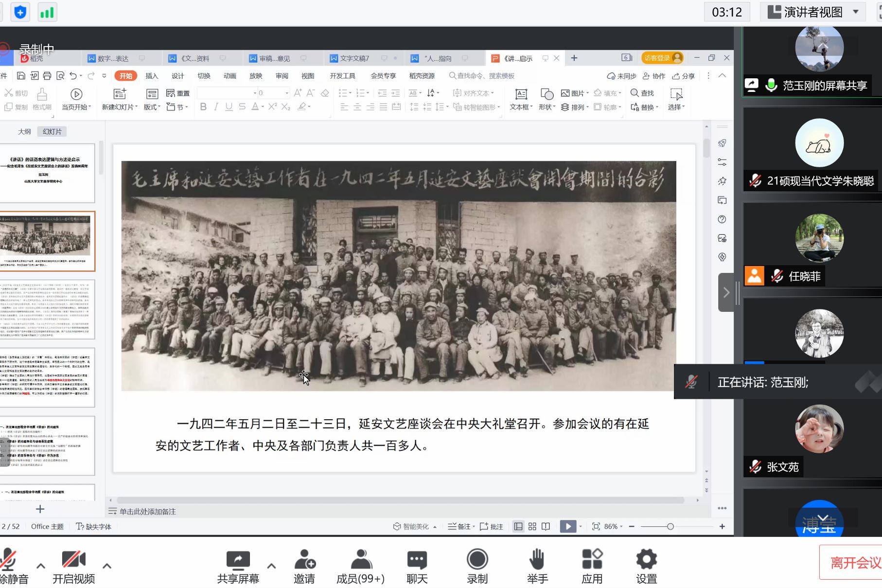Click the 访客登录 login button
882x588 pixels.
click(662, 58)
